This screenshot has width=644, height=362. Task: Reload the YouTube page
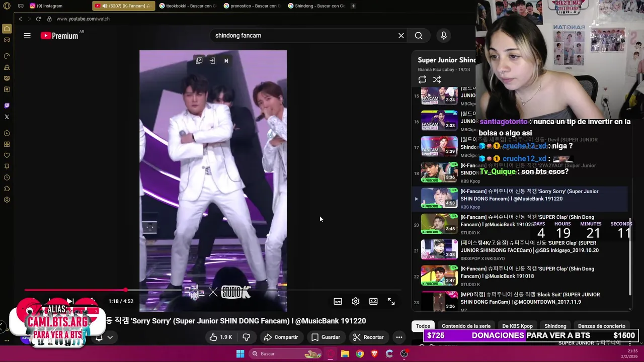(x=38, y=19)
